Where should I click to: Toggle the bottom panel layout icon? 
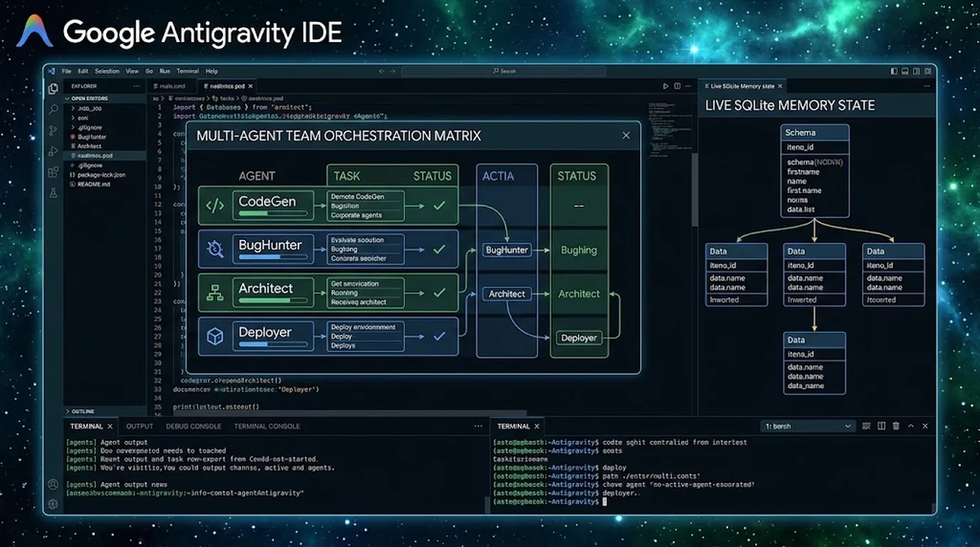905,71
